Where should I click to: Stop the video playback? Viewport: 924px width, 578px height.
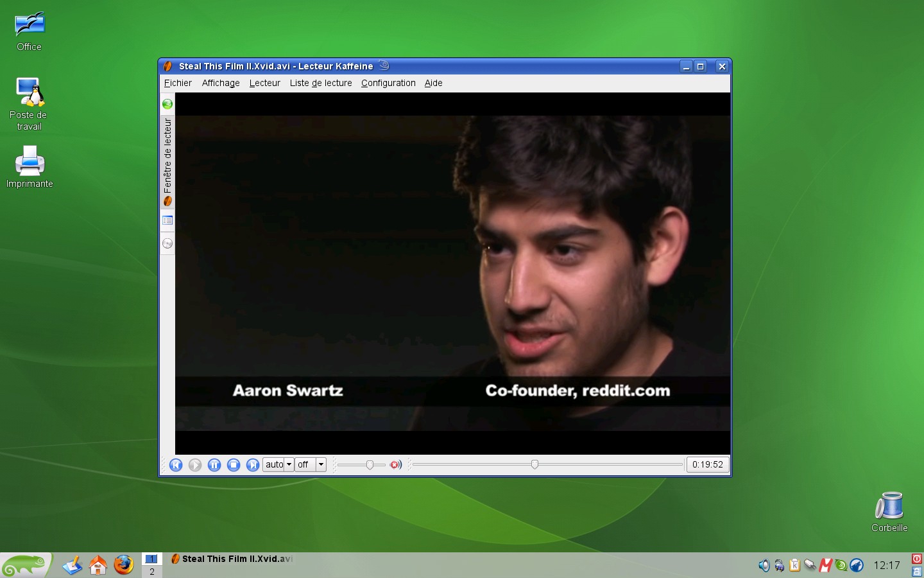pyautogui.click(x=234, y=464)
